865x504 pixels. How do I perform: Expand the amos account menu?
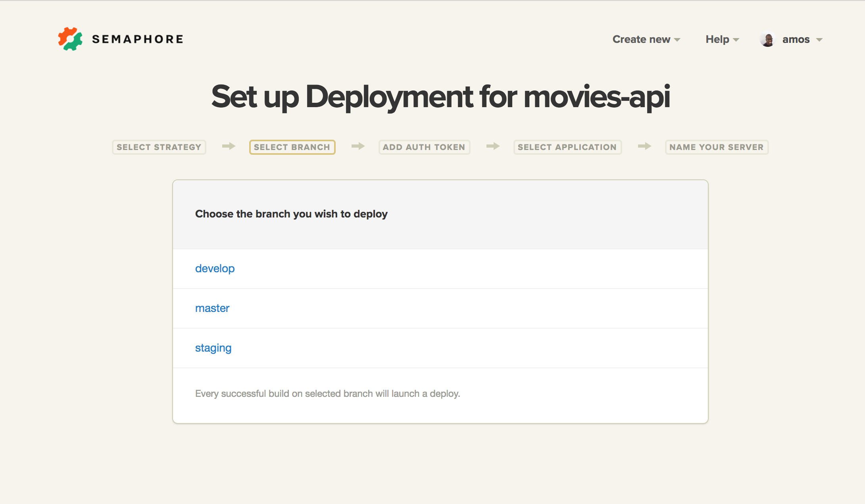(x=802, y=39)
